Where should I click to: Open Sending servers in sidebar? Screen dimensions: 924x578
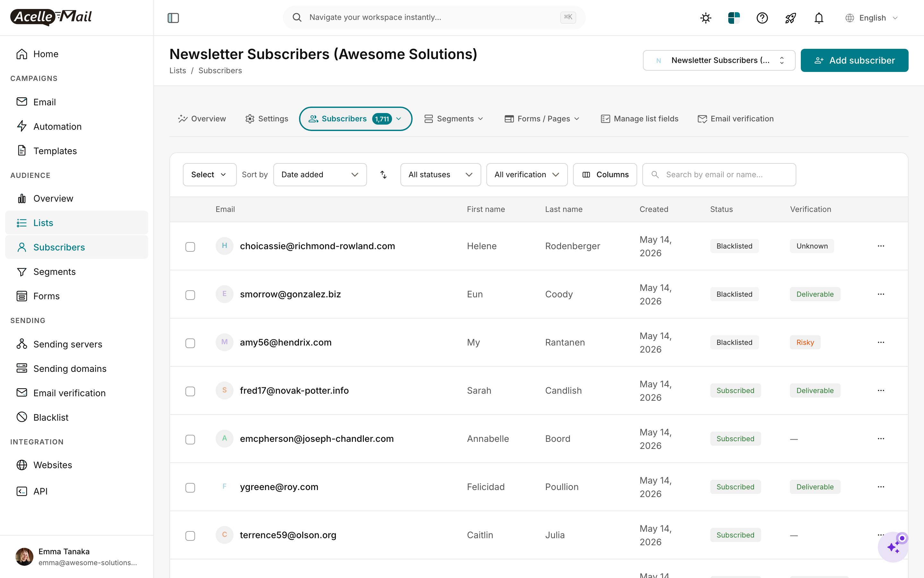point(76,345)
